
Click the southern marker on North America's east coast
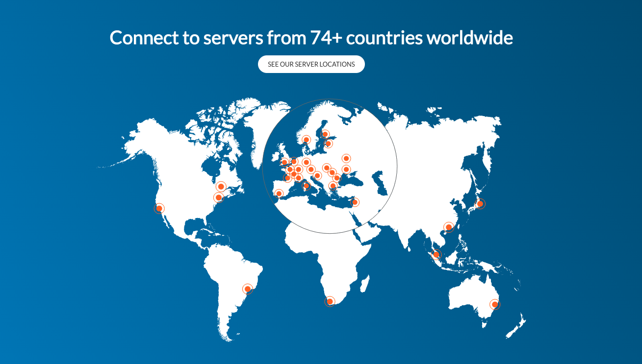click(x=218, y=197)
